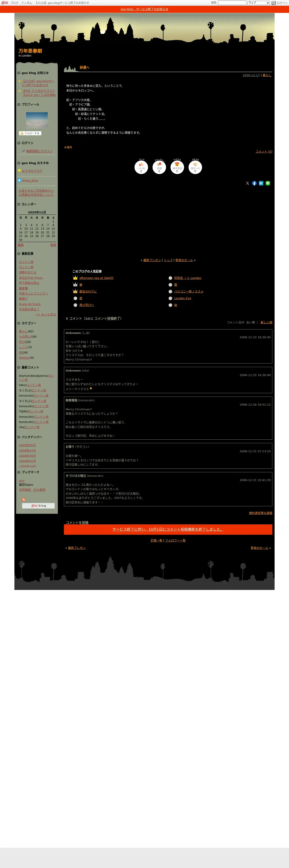
Task: Click the ログイン link in top bar
Action: click(282, 3)
